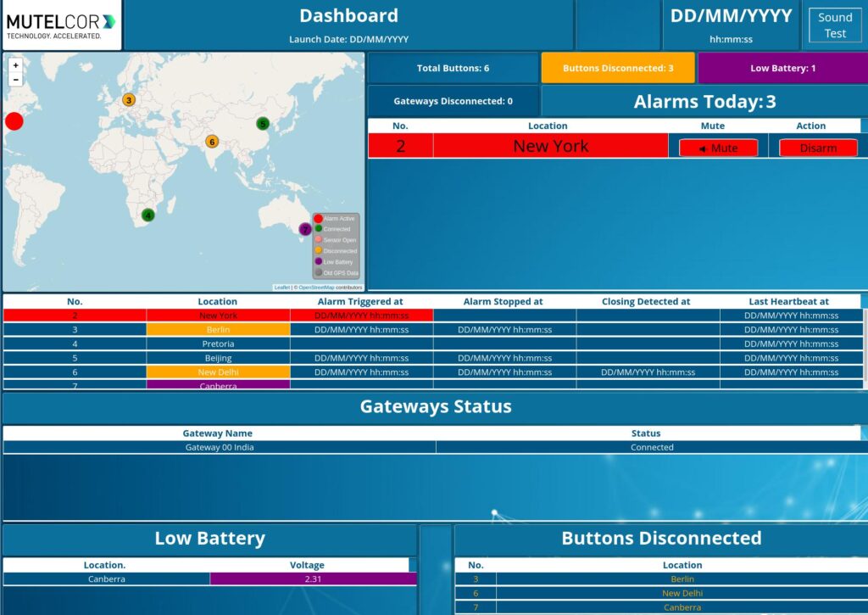Click green map marker number 4
The height and width of the screenshot is (615, 868).
(x=148, y=215)
